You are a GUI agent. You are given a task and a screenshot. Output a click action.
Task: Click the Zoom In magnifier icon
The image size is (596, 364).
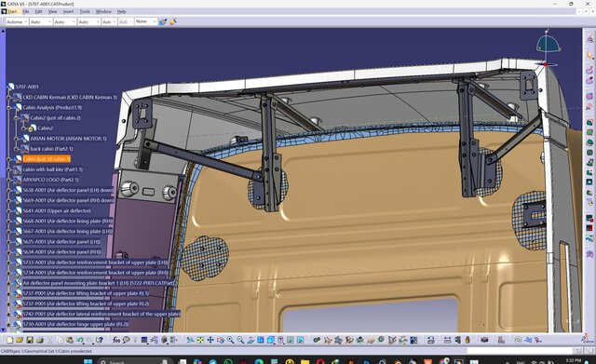(x=230, y=340)
